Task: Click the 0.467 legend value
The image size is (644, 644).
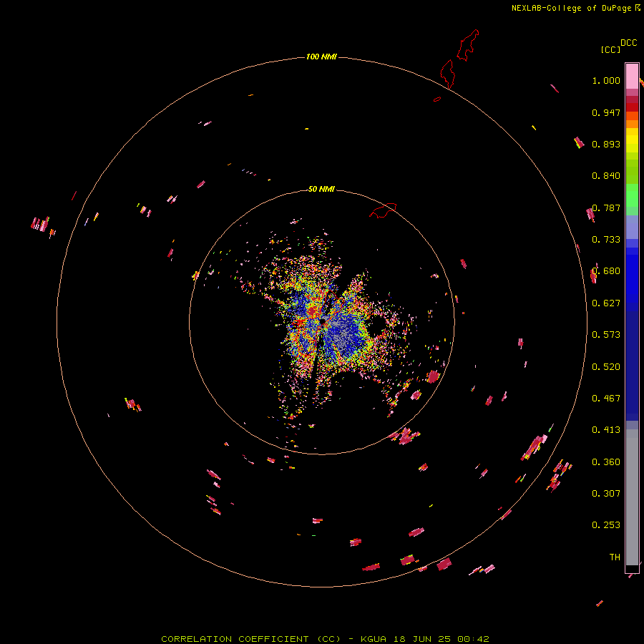Action: coord(606,399)
